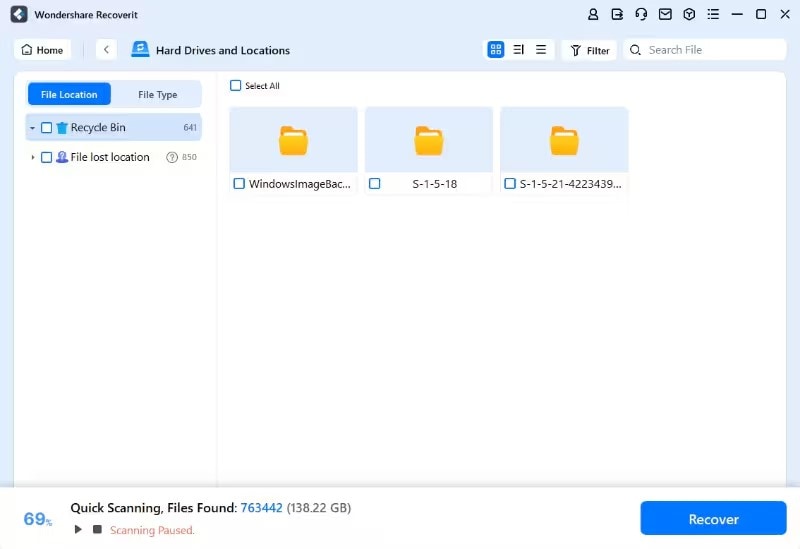Click the question mark help icon
Viewport: 800px width, 549px height.
point(172,157)
